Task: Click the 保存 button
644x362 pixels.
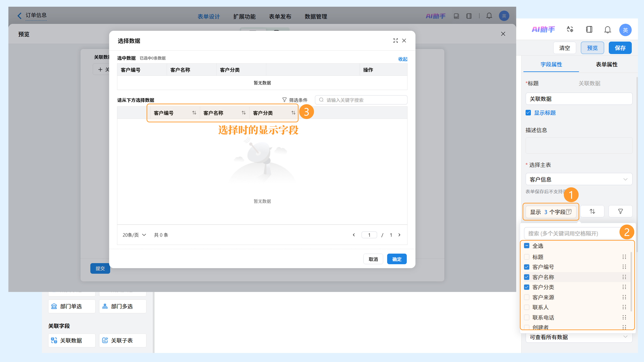Action: coord(620,48)
